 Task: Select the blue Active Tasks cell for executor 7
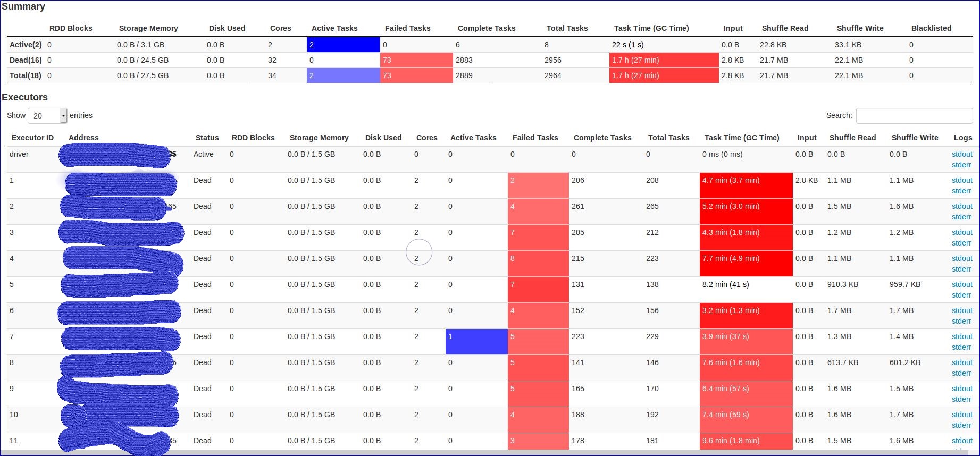point(476,342)
